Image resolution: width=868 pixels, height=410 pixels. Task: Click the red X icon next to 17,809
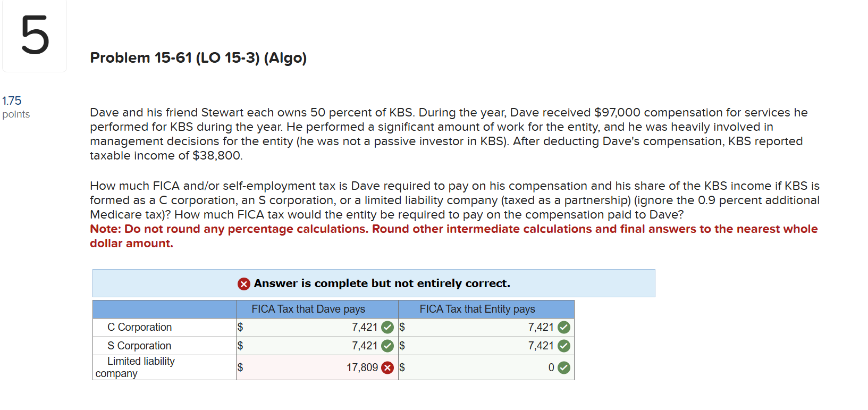point(387,367)
